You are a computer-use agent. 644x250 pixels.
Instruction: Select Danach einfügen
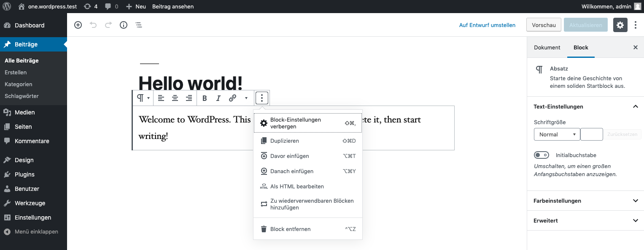pyautogui.click(x=308, y=171)
